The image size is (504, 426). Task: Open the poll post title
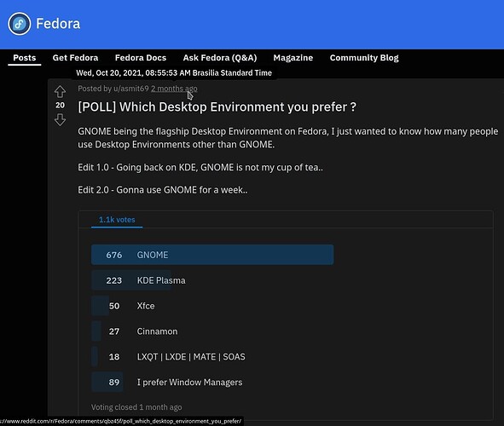(217, 106)
